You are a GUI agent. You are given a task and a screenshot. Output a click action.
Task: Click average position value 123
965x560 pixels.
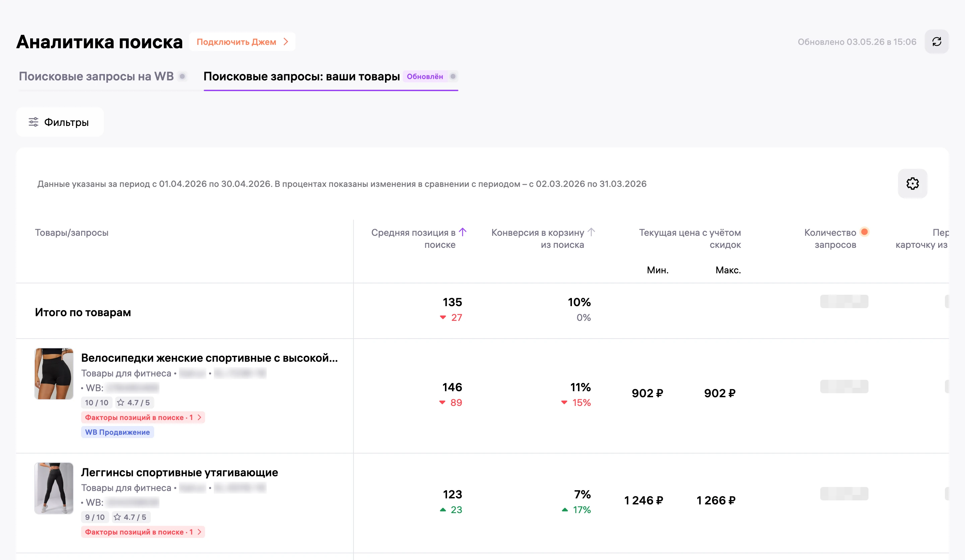(452, 494)
